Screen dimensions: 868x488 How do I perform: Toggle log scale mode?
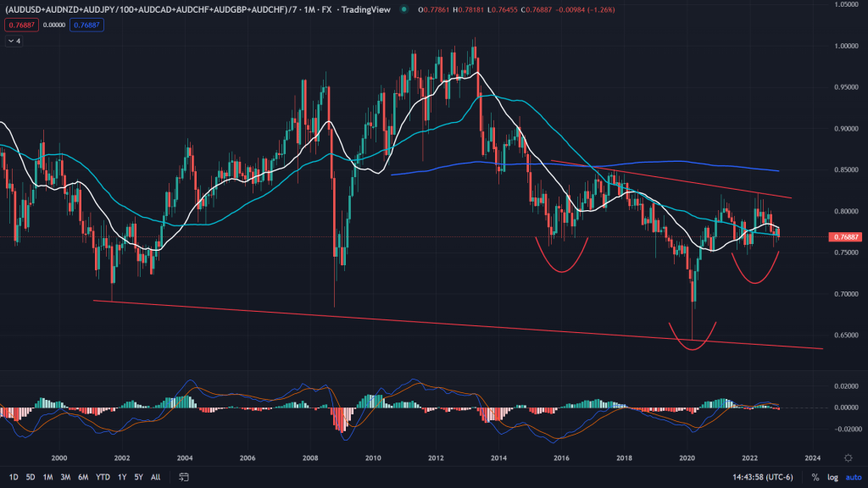tap(832, 477)
